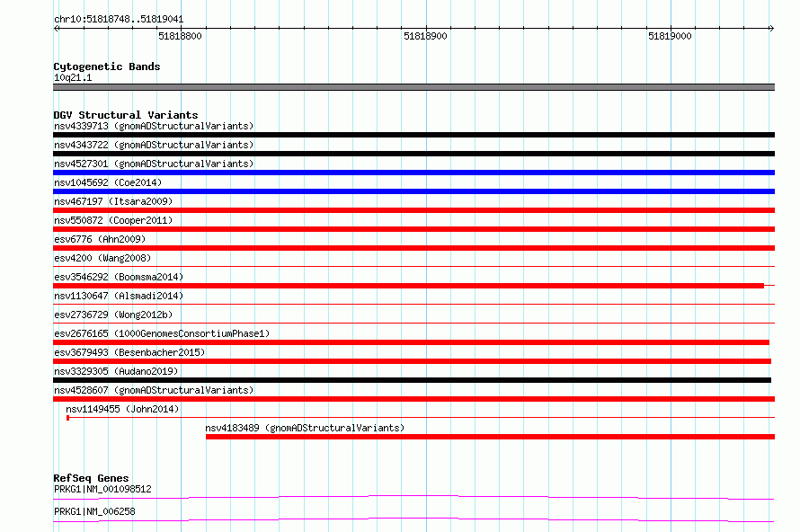Click the blue bar of nsv4527301
The height and width of the screenshot is (532, 800).
pos(413,173)
